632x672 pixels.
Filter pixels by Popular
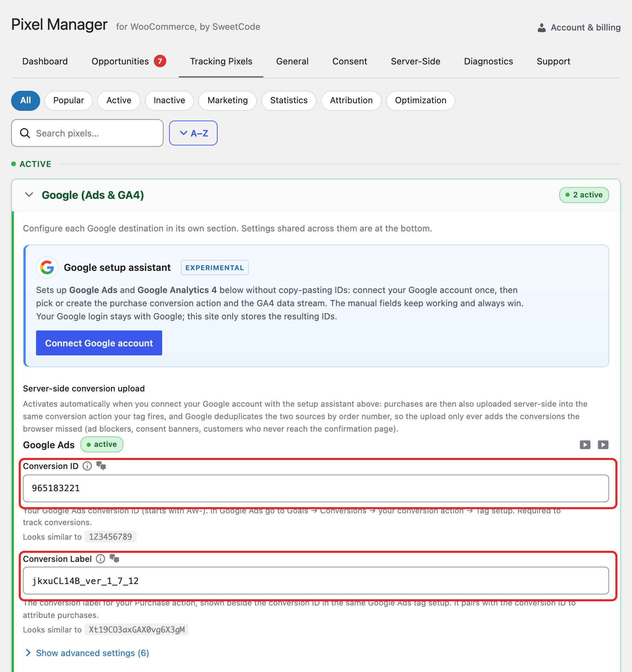(69, 100)
